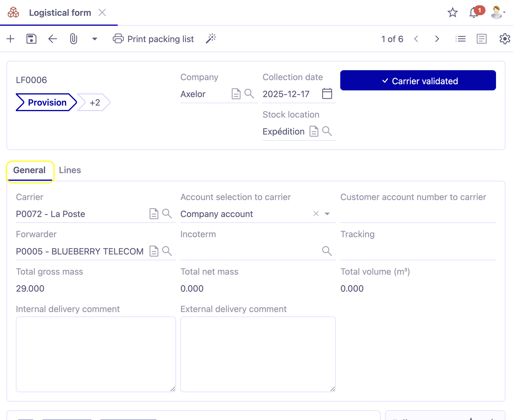Open the magic wand action tool

pyautogui.click(x=211, y=38)
